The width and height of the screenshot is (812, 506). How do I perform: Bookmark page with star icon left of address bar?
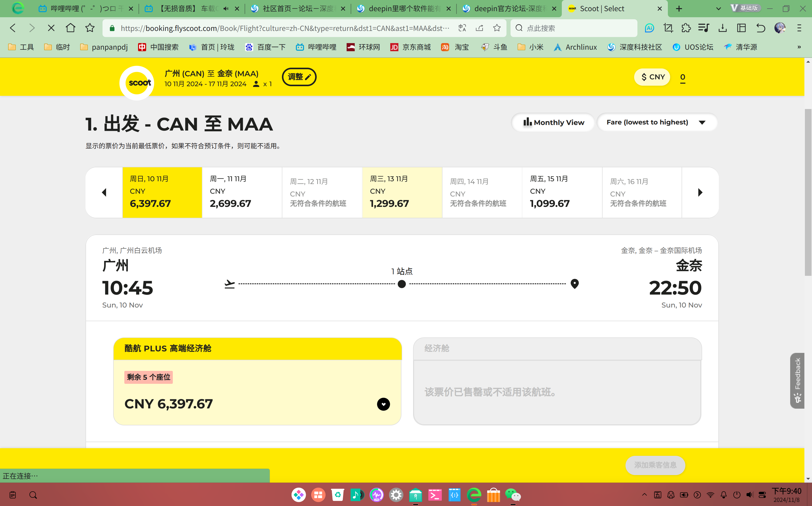click(x=90, y=28)
